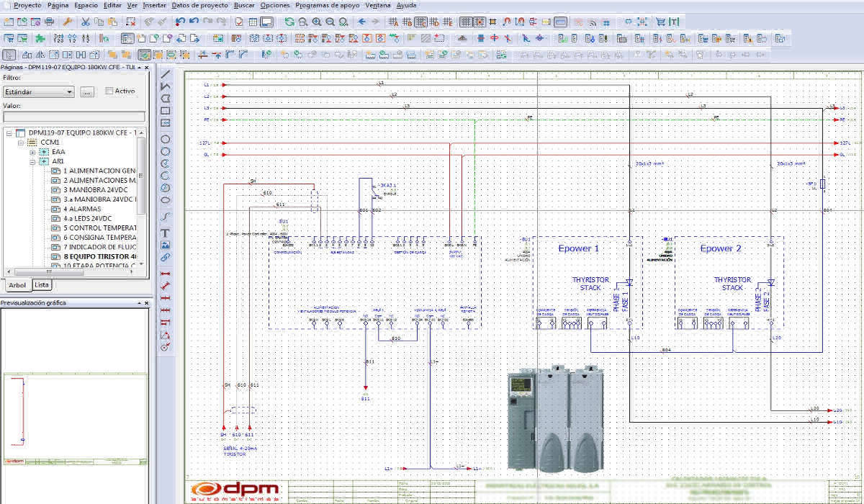The height and width of the screenshot is (504, 864).
Task: Open the Insertar menu
Action: [154, 4]
